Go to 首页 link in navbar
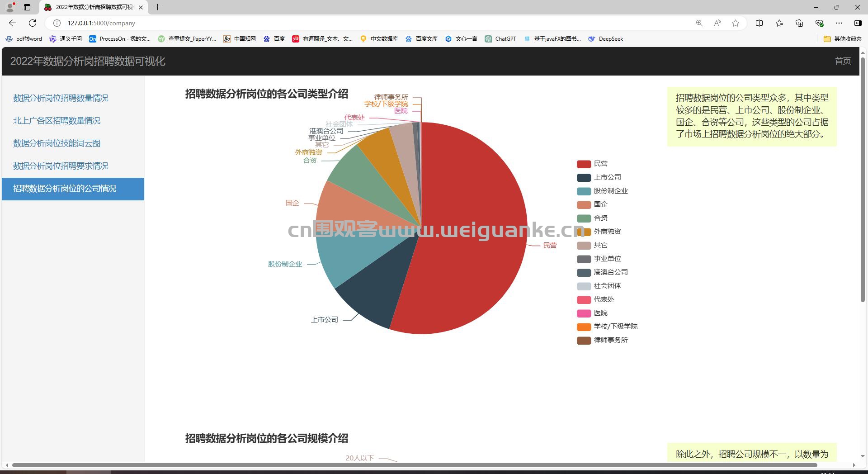 [843, 61]
